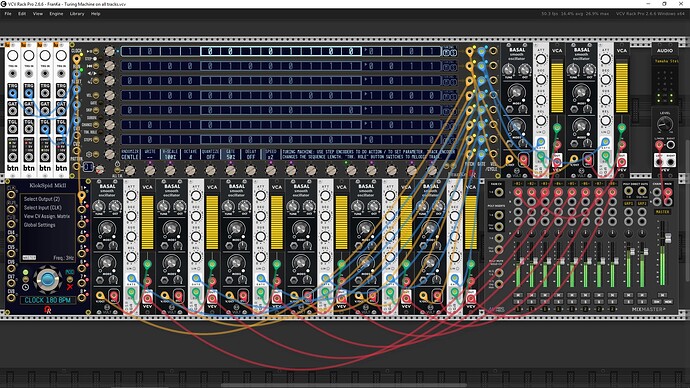This screenshot has width=690, height=388.
Task: Click the first step encoder knob of track one
Action: [x=110, y=51]
